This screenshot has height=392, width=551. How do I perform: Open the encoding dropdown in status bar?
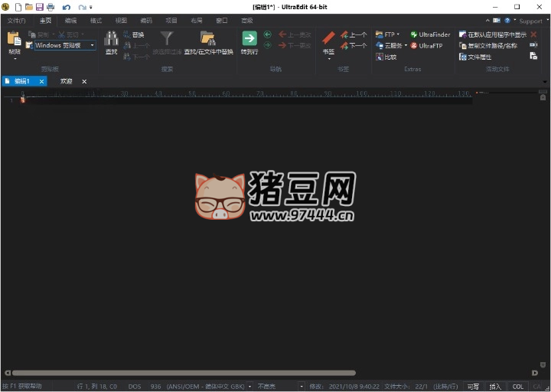pyautogui.click(x=249, y=387)
